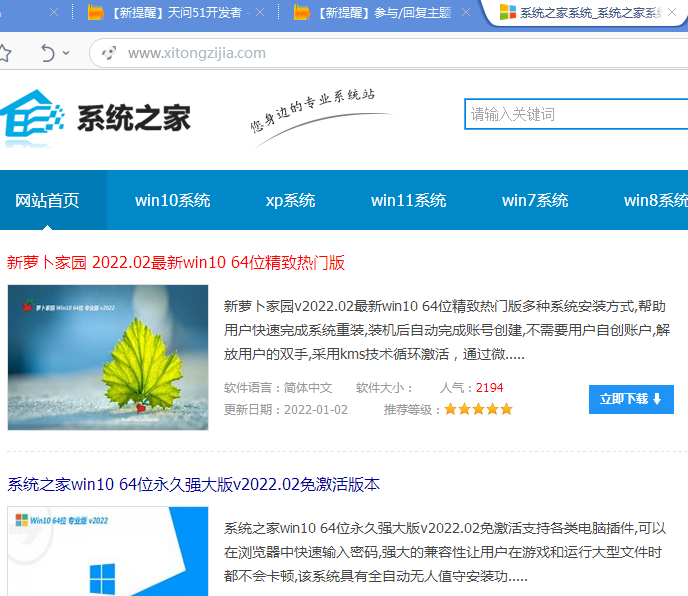Click the five-star 推荐等级 rating
Image resolution: width=688 pixels, height=596 pixels.
(x=478, y=409)
